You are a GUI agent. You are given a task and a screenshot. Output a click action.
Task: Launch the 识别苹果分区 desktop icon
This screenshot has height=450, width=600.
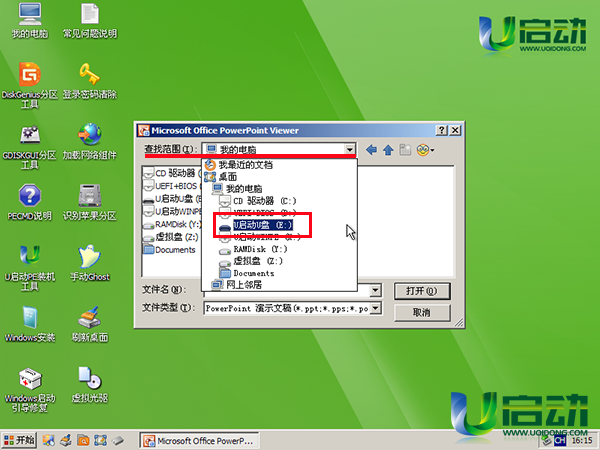[90, 202]
